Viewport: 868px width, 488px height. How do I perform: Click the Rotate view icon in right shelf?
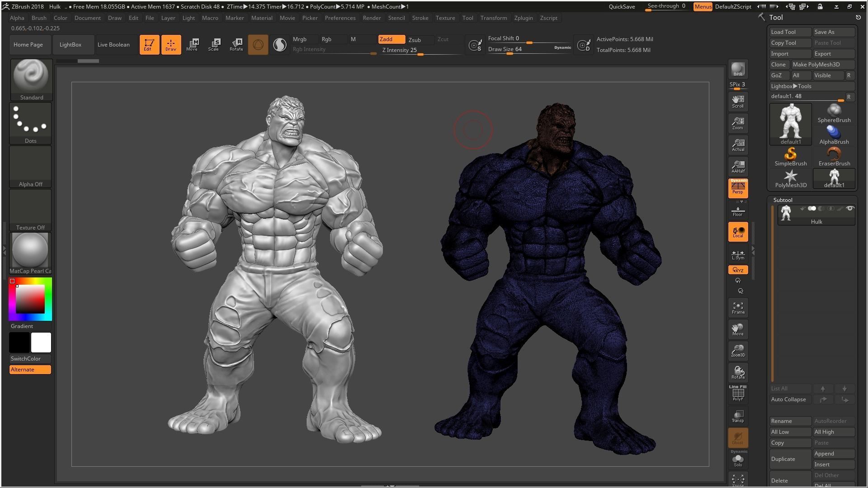[x=738, y=372]
